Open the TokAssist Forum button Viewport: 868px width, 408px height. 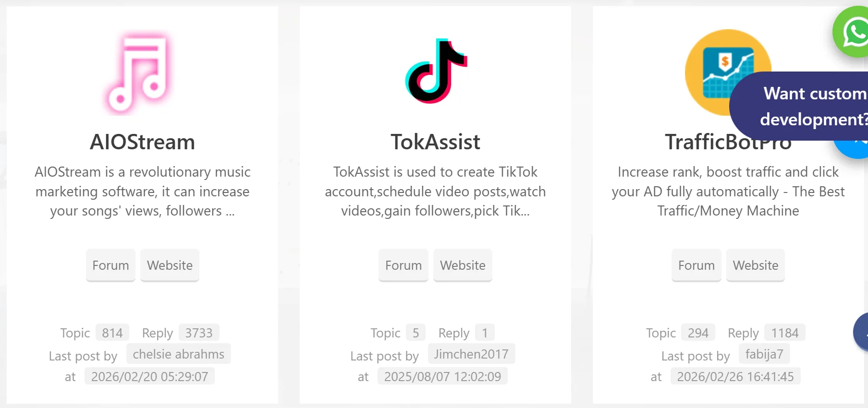tap(403, 265)
